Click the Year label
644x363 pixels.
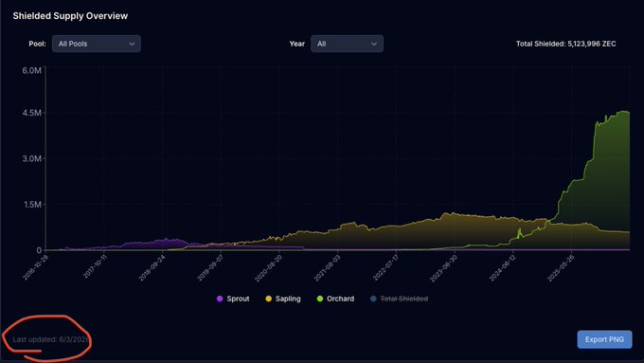point(297,44)
